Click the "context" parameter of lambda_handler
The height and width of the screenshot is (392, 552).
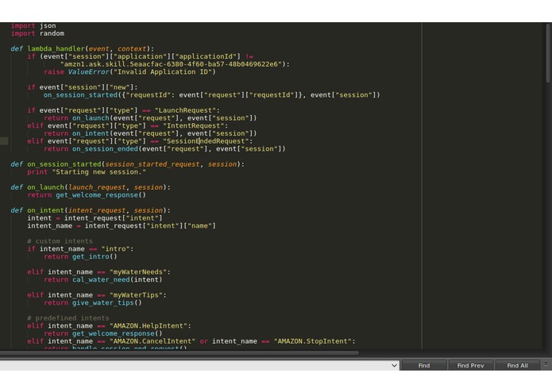pyautogui.click(x=132, y=48)
